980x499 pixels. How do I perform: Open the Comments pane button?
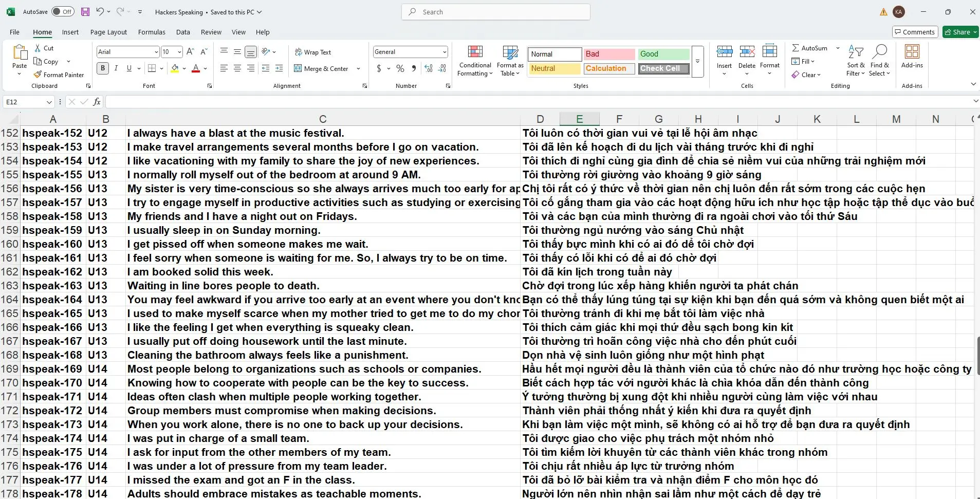coord(915,32)
